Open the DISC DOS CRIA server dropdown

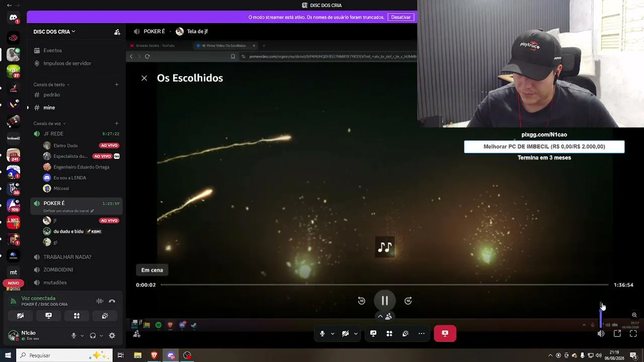(54, 32)
